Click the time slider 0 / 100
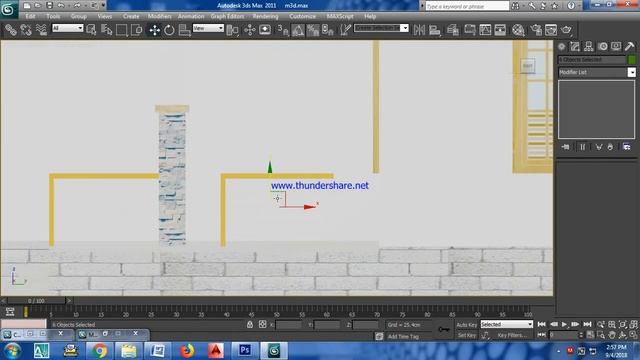This screenshot has height=360, width=640. point(36,301)
